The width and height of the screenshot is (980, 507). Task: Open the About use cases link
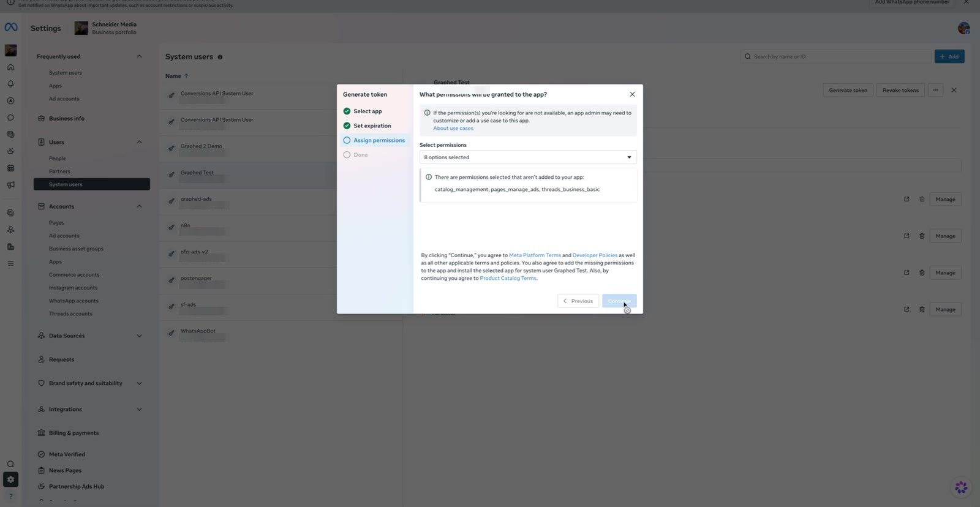click(453, 129)
